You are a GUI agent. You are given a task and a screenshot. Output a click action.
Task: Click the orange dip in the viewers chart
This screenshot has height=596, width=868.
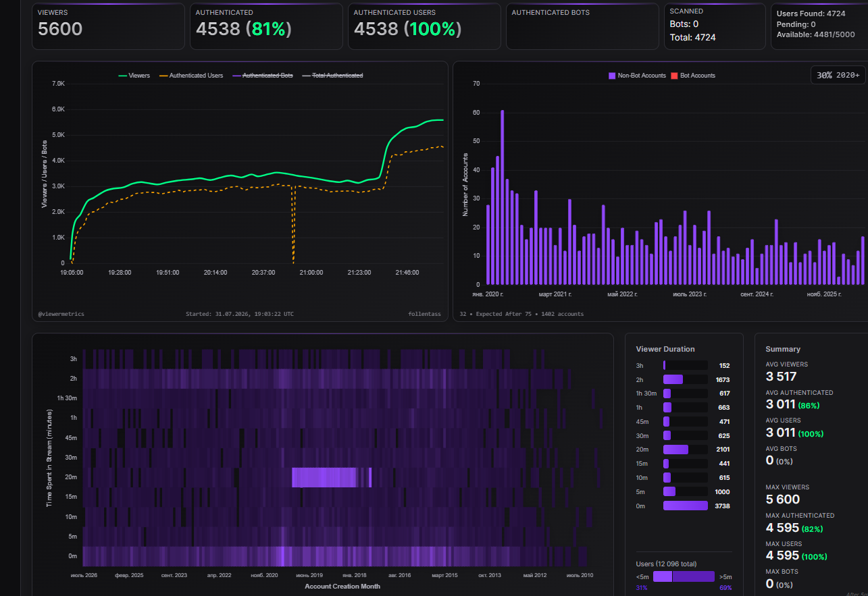[x=293, y=226]
